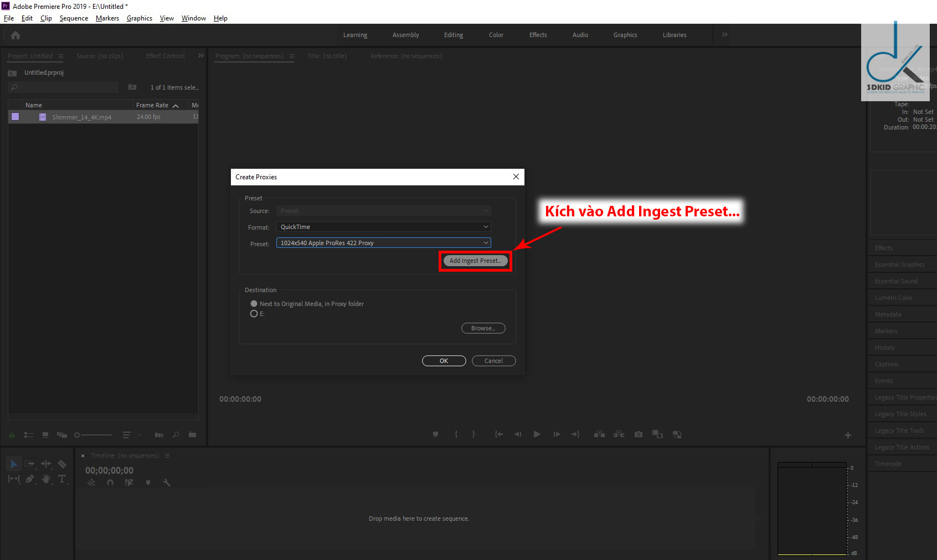
Task: Open the Clip menu
Action: [46, 18]
